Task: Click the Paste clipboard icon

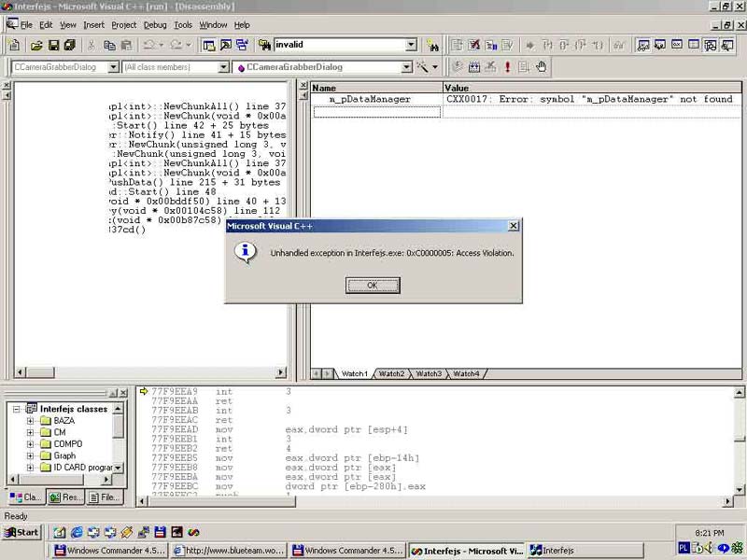Action: pos(126,45)
